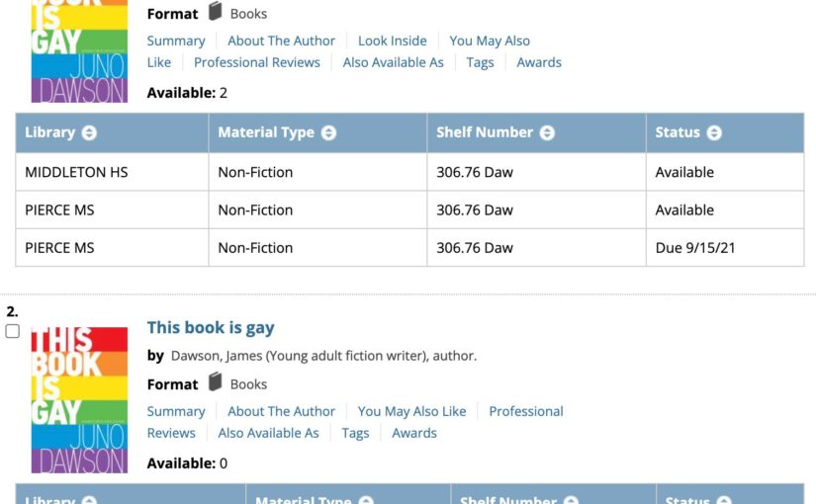Screen dimensions: 816x504
Task: Click the sort icon beside Library header
Action: coord(89,133)
